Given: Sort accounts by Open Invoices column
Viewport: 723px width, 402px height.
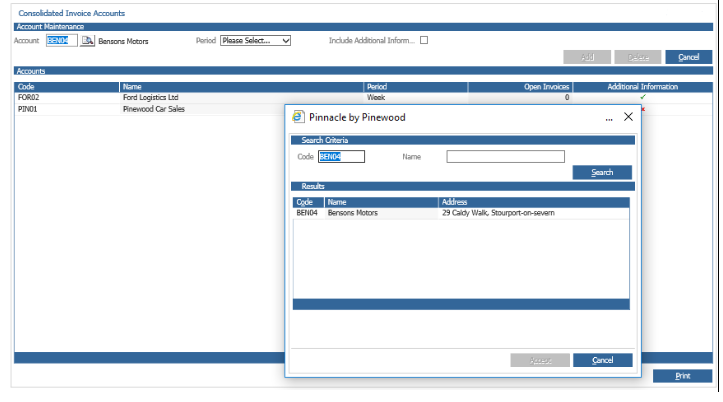Looking at the screenshot, I should pos(521,87).
